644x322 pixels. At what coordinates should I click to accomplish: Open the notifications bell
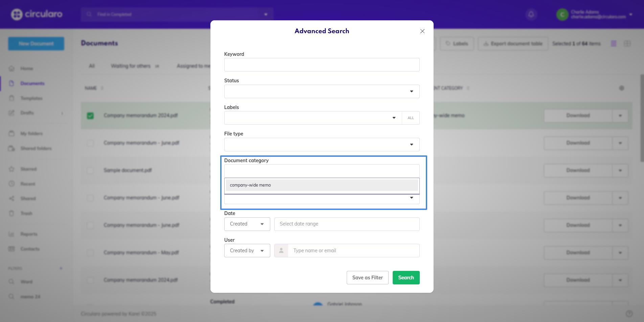[x=531, y=14]
